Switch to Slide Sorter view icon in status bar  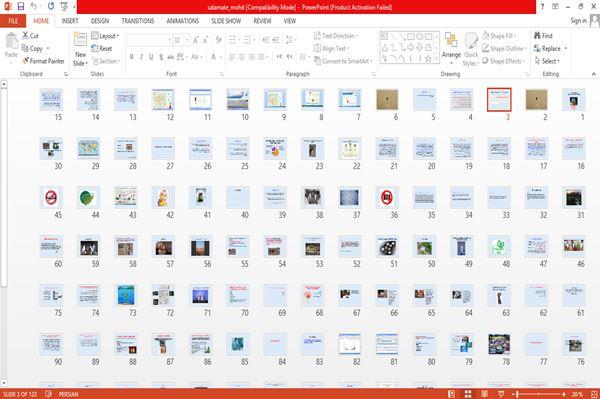click(x=468, y=394)
